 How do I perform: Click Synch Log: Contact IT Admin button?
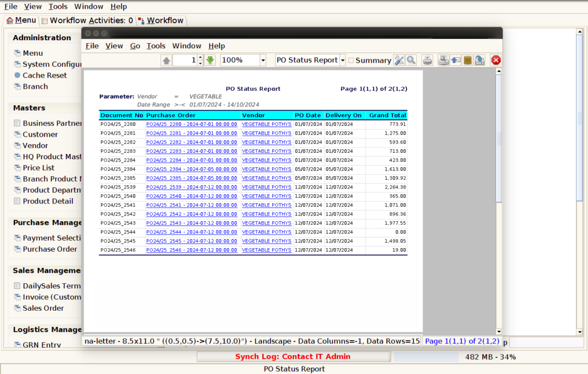293,357
